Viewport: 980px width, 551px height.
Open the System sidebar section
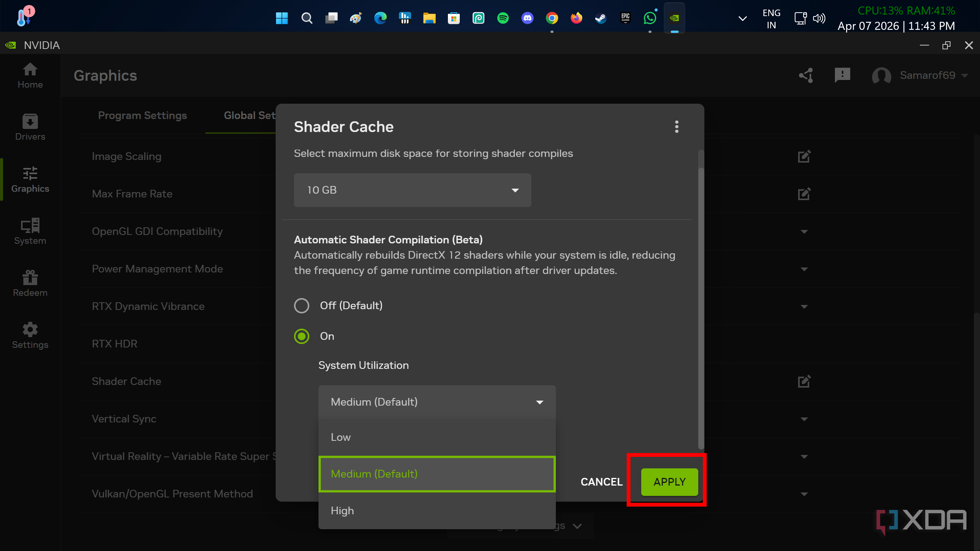[30, 231]
